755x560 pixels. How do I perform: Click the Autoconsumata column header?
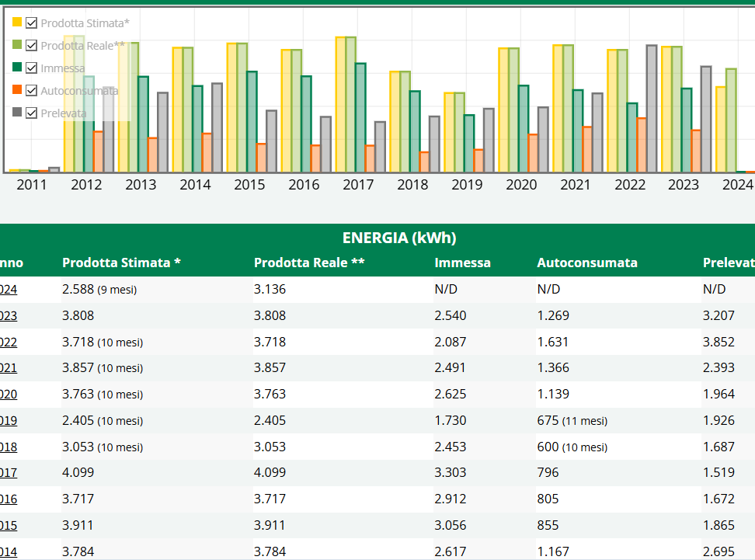[x=586, y=263]
